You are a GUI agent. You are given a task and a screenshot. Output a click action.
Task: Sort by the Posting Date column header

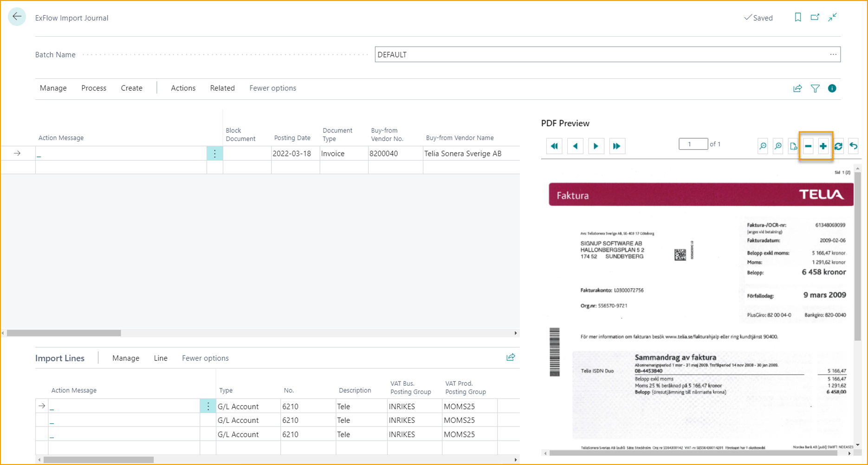tap(292, 138)
